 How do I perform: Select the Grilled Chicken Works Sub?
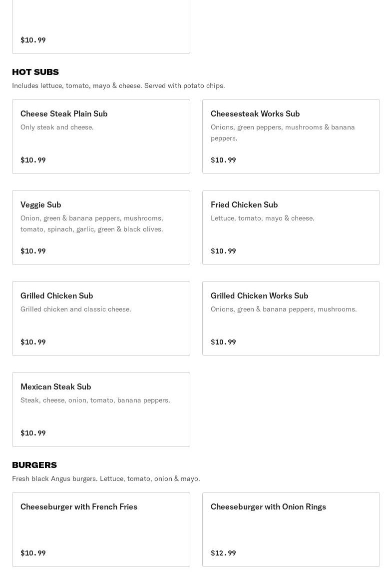(x=259, y=295)
